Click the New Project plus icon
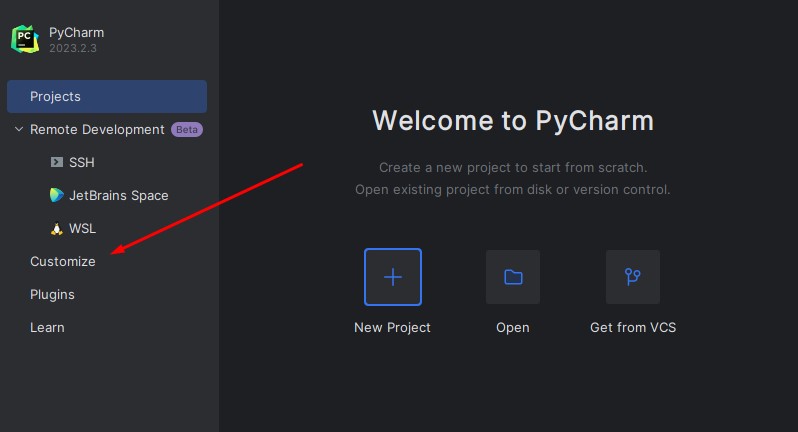This screenshot has width=798, height=432. [x=393, y=277]
